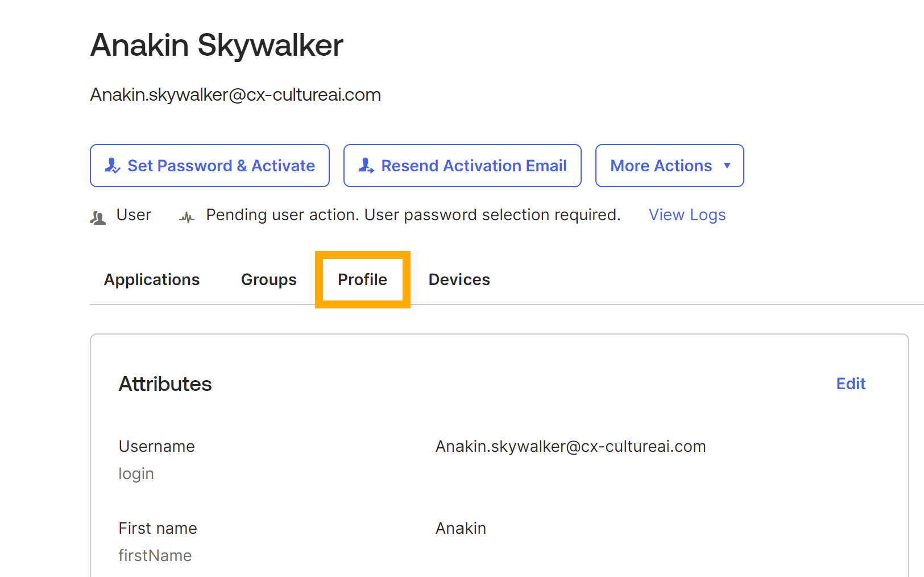Click the Attributes section heading

(165, 384)
